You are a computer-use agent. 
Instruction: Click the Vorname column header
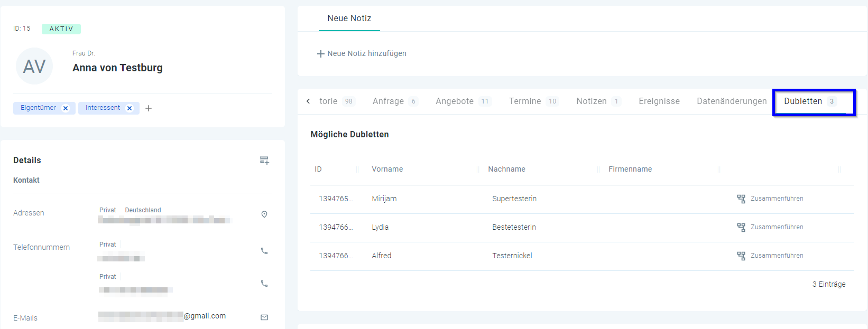(x=387, y=170)
